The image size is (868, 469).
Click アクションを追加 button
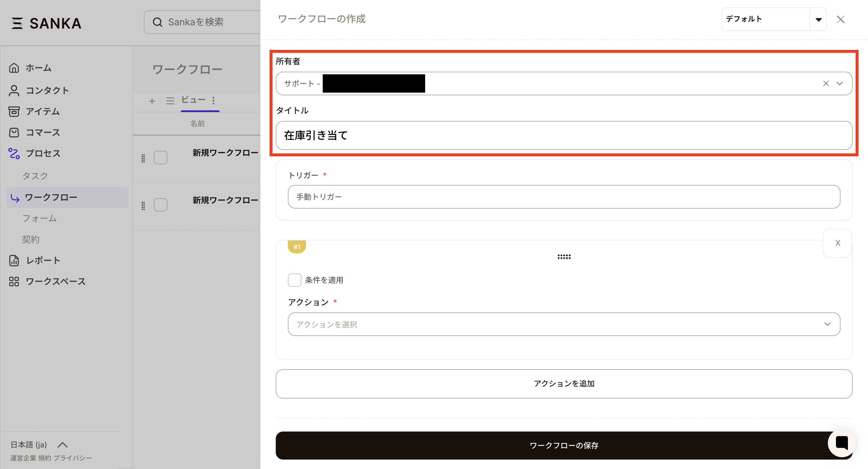[564, 383]
